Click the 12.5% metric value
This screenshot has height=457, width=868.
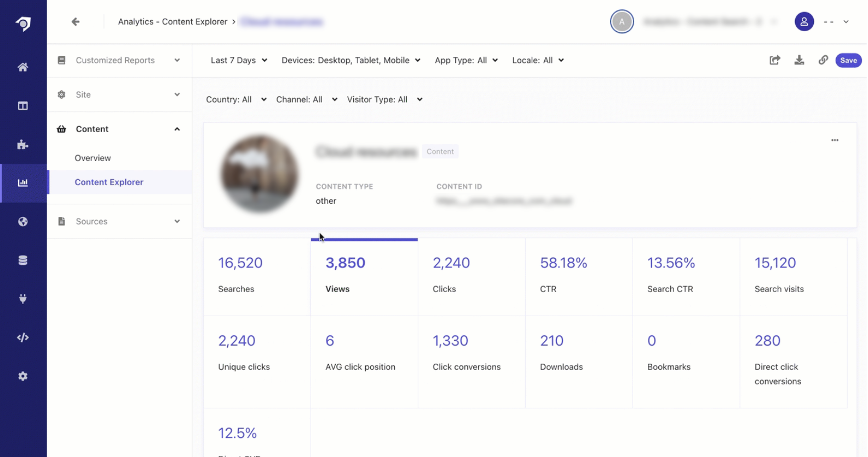[x=237, y=433]
